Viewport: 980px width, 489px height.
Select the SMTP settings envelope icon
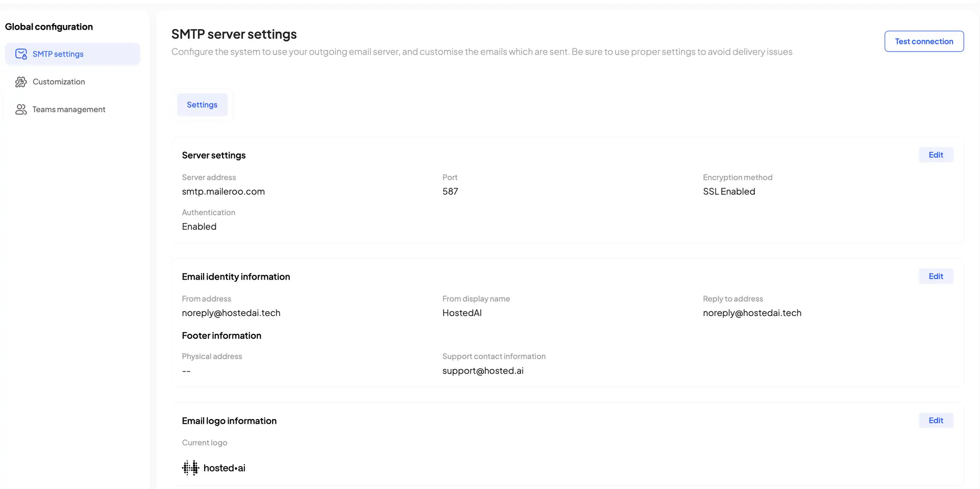(20, 54)
